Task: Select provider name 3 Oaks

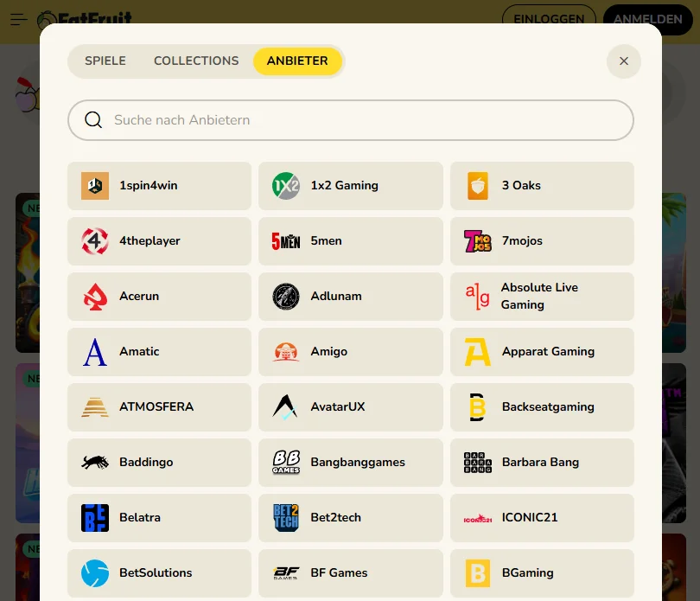Action: pos(521,185)
